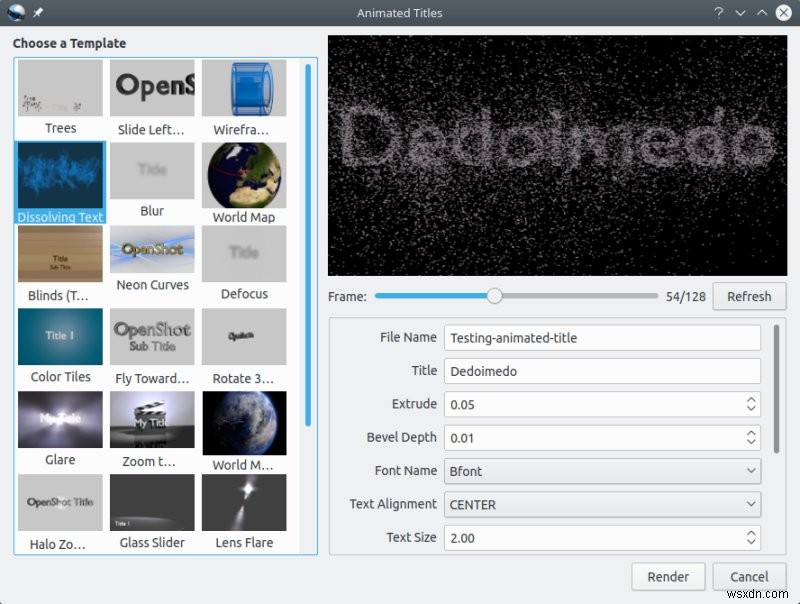Click the Frame slider handle
This screenshot has width=800, height=604.
point(495,296)
